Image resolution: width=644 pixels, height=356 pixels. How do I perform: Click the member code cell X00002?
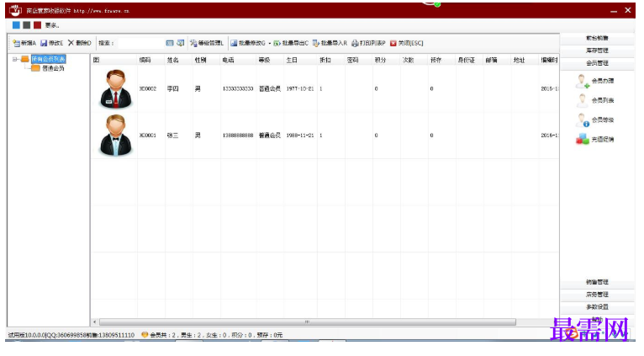click(148, 89)
